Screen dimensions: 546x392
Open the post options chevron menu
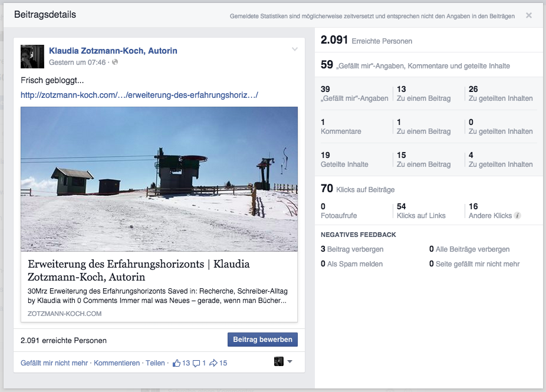click(x=295, y=50)
